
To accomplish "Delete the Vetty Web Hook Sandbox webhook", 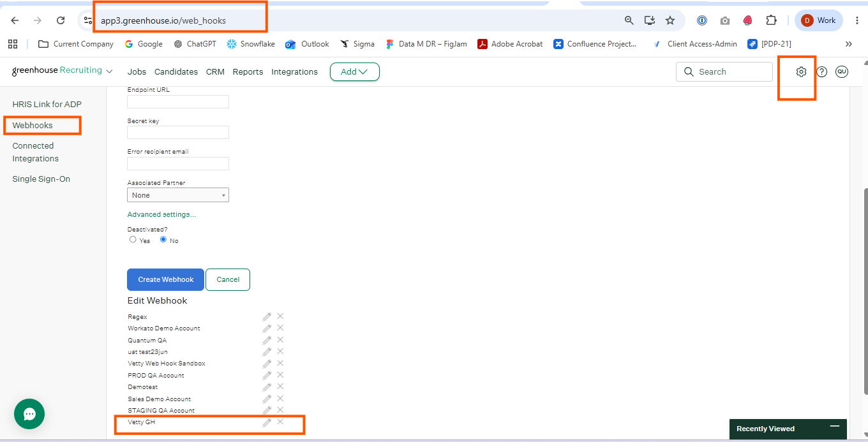I will [280, 363].
